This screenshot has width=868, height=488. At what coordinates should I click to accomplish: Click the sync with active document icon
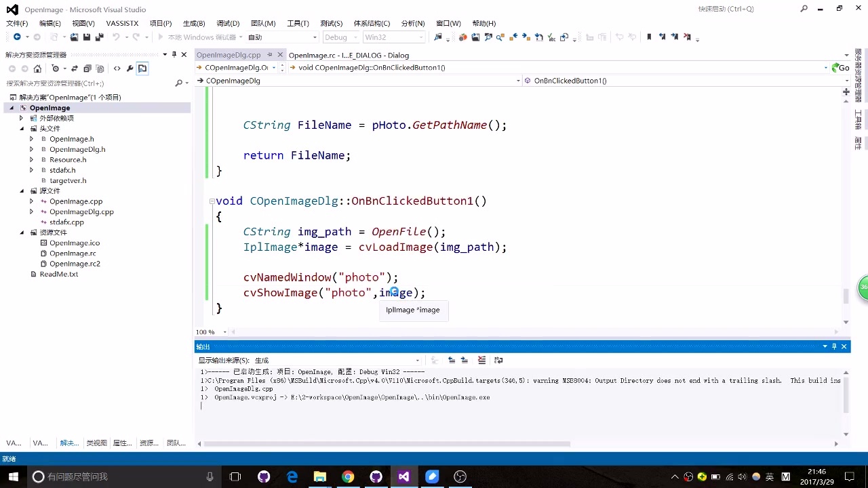pos(75,68)
